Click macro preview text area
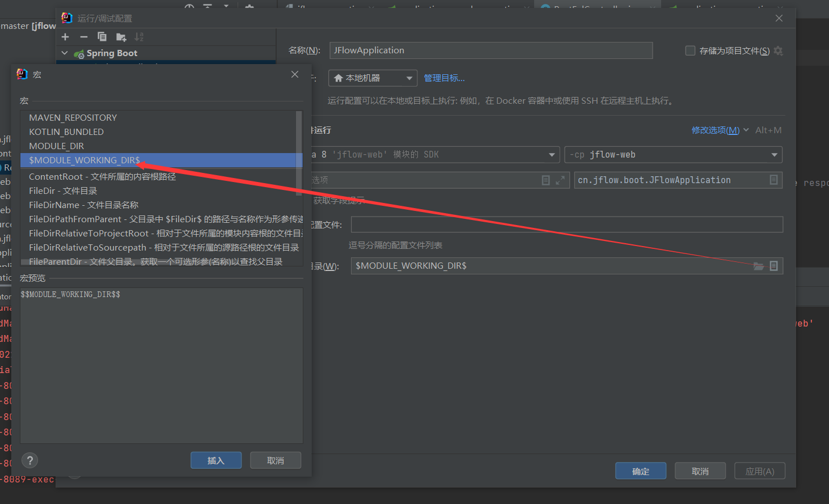Viewport: 829px width, 504px height. tap(161, 366)
